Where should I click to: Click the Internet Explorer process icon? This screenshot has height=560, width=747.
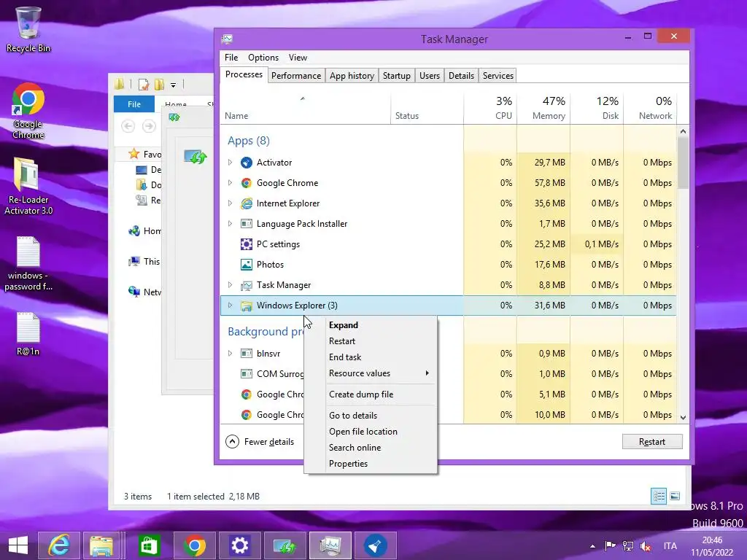(x=247, y=203)
